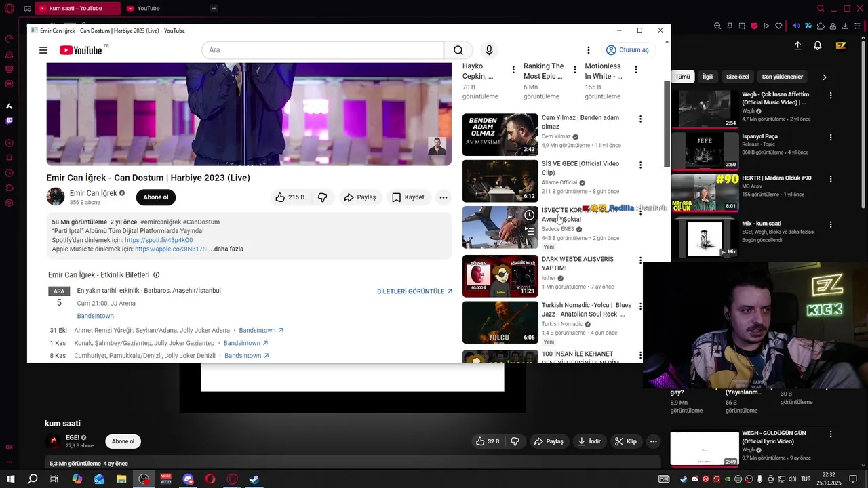Open the Apple Music apple.co link

[x=171, y=249]
